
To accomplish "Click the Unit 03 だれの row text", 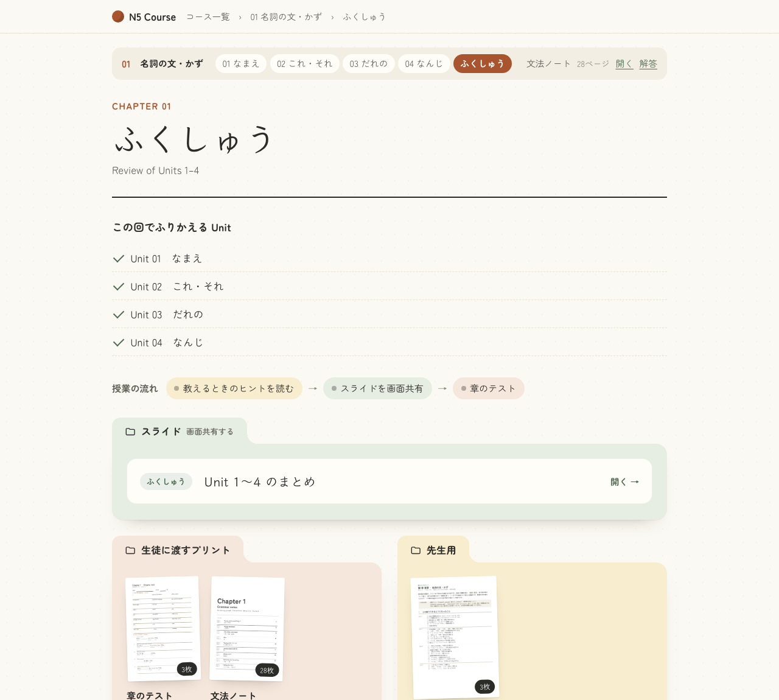I will point(167,315).
